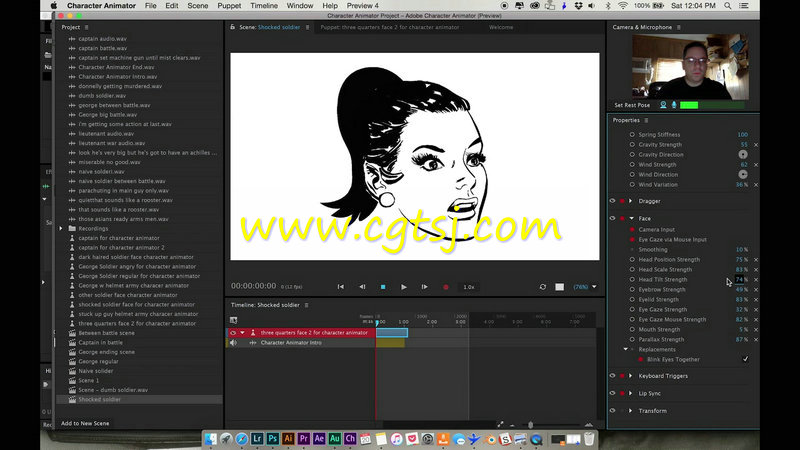800x450 pixels.
Task: Disarm Camera Input red record dot
Action: tap(632, 230)
